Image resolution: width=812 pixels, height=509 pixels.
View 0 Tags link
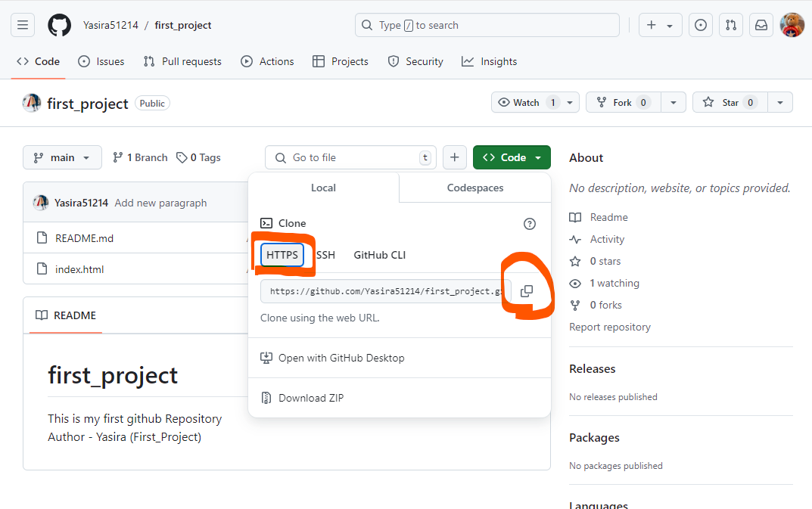tap(199, 157)
